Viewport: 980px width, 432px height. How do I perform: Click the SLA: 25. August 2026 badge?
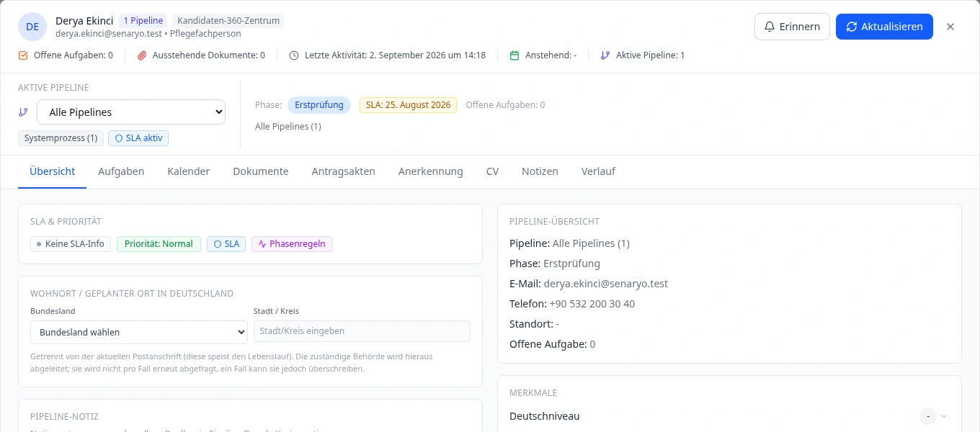pyautogui.click(x=408, y=105)
